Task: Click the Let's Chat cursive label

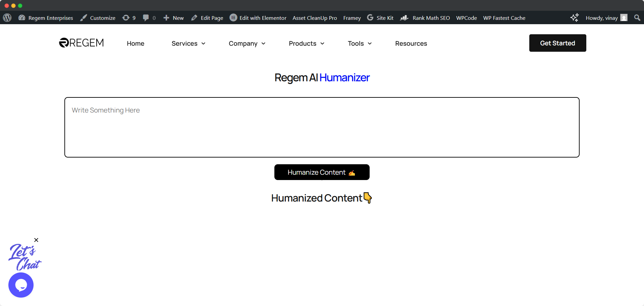Action: click(25, 257)
